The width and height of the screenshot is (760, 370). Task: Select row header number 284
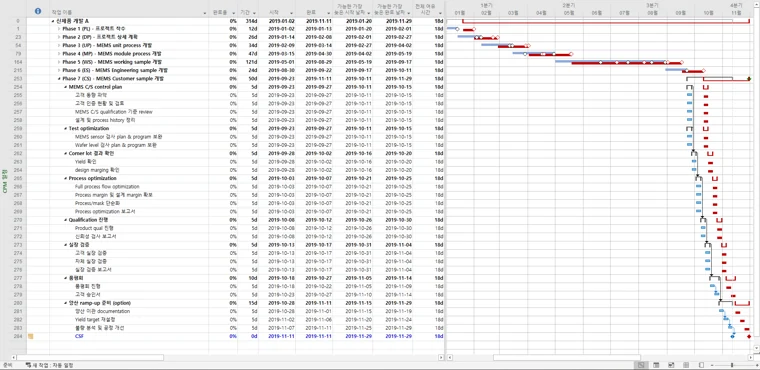(18, 336)
